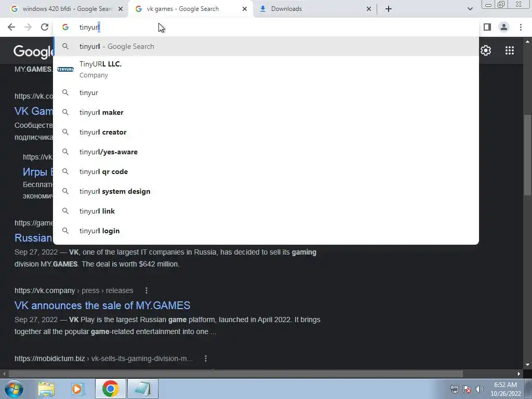Viewport: 532px width, 399px height.
Task: Choose 'tinyurl link' suggestion
Action: 266,211
